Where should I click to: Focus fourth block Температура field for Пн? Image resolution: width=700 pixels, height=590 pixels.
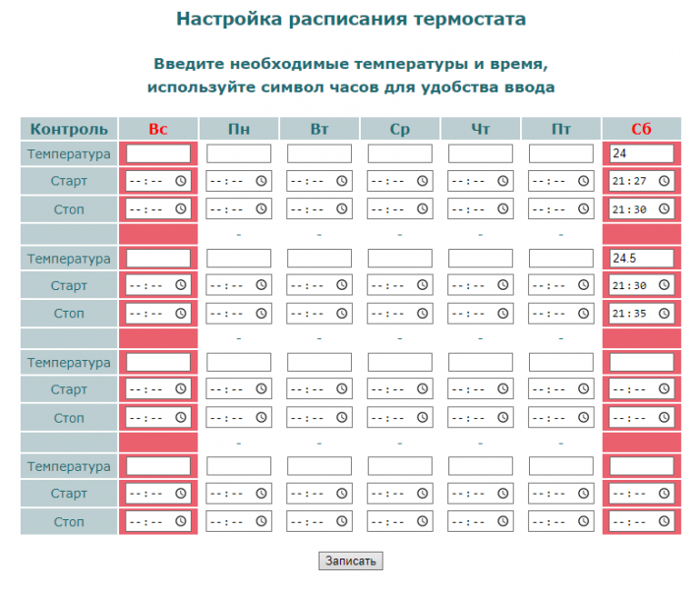pos(239,466)
